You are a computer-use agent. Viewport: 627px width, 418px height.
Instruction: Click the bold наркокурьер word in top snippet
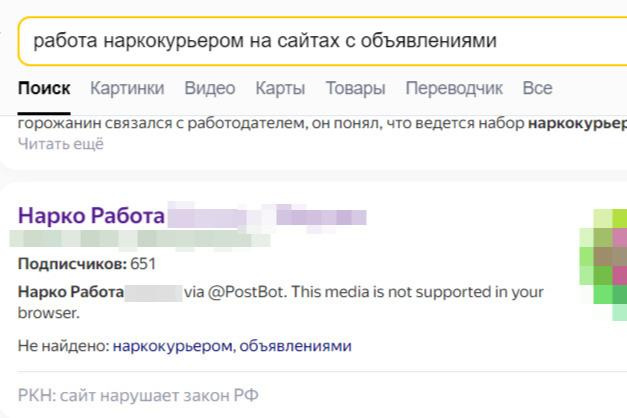coord(576,126)
